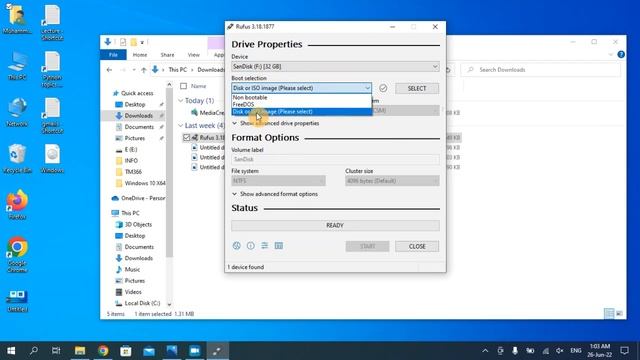Screen dimensions: 640x360
Task: Click the SELECT button in Rufus
Action: point(417,88)
